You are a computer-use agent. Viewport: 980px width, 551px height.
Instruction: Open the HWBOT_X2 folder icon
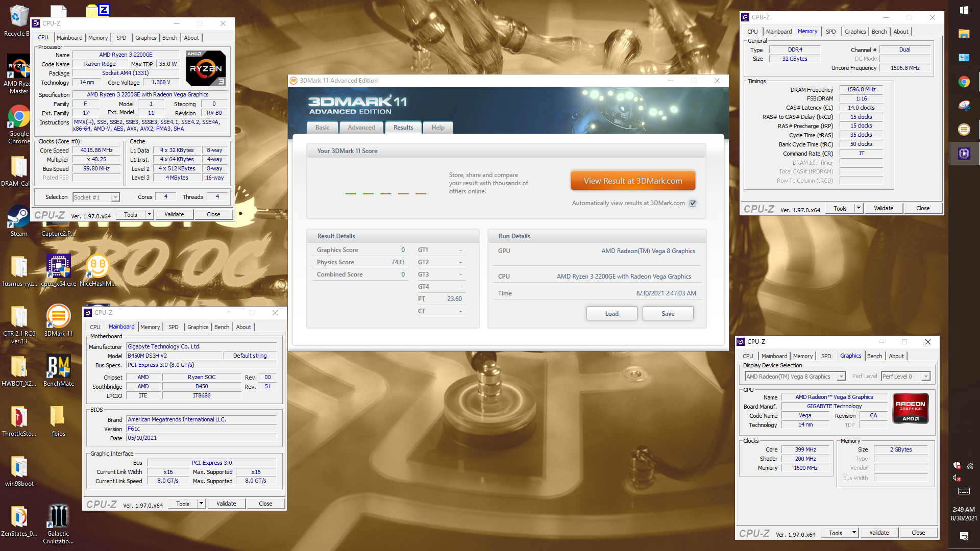point(19,370)
